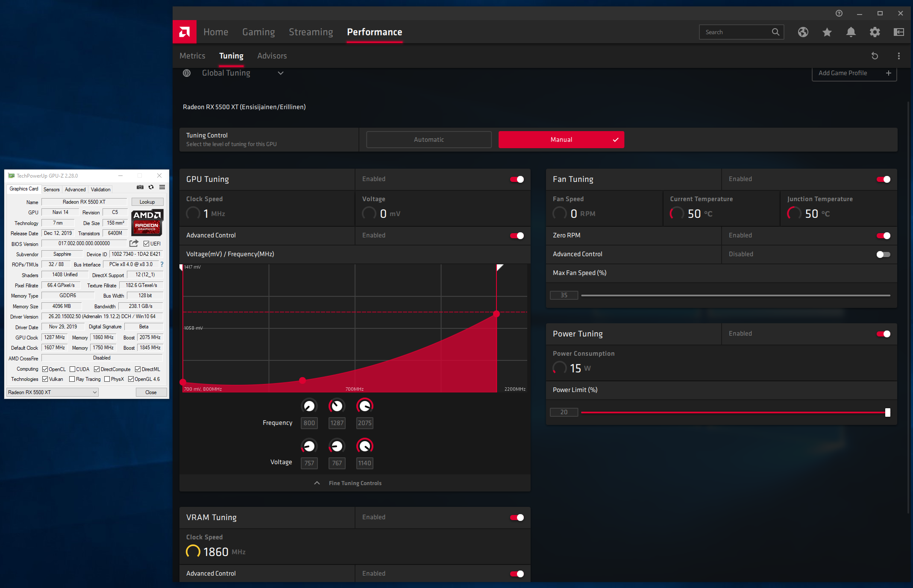
Task: Click the voltage input box showing 1140
Action: coord(365,463)
